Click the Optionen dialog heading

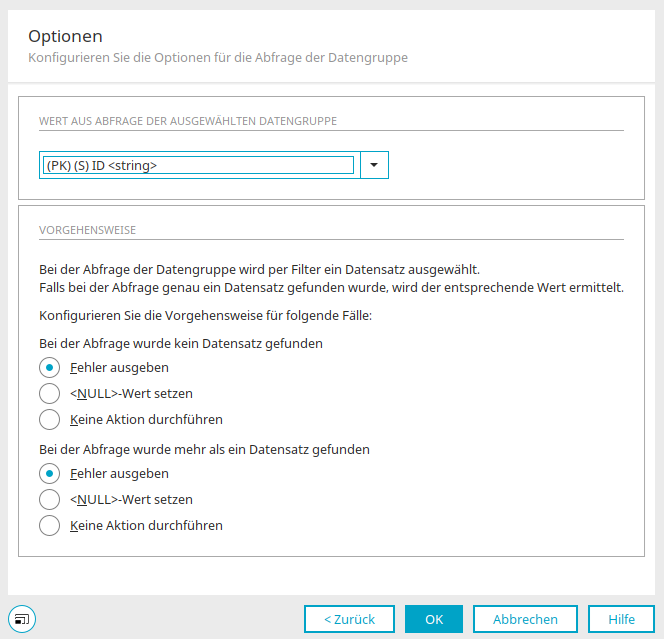65,36
